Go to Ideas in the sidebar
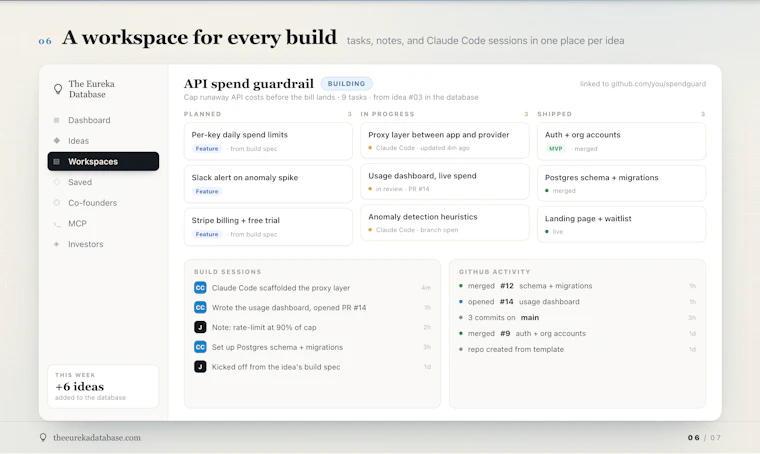The image size is (760, 454). 103,141
